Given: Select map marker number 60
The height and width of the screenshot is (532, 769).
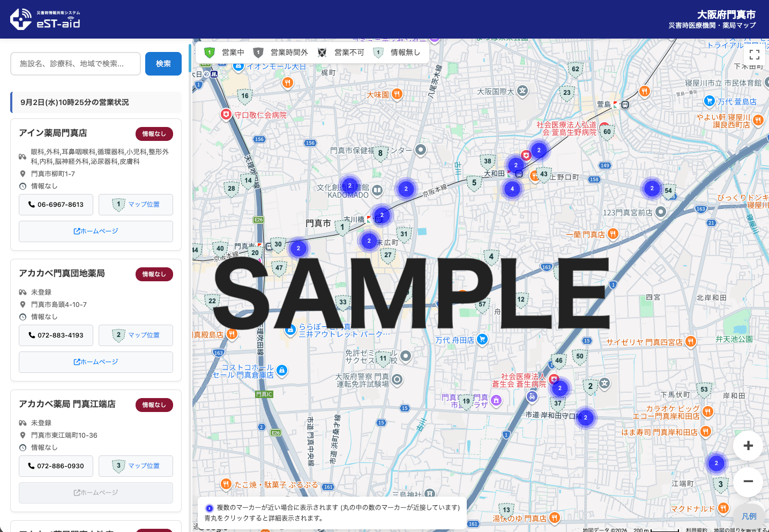Looking at the screenshot, I should click(x=607, y=132).
